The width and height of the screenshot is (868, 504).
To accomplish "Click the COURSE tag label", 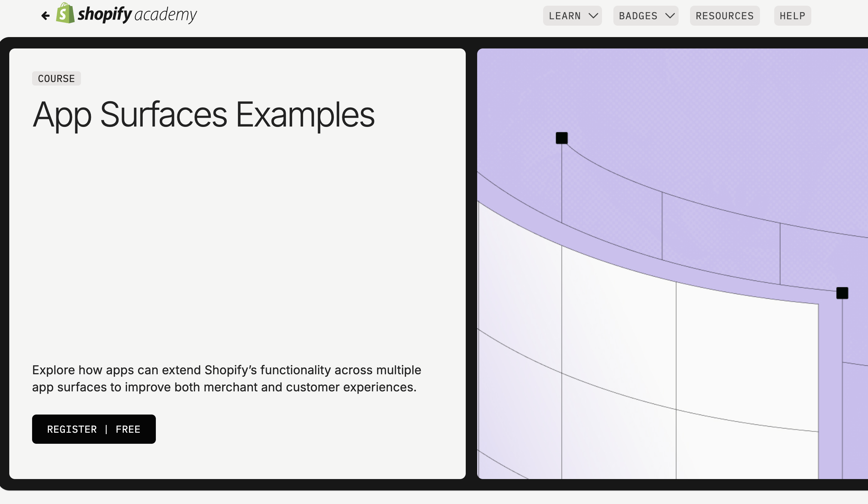I will click(56, 78).
